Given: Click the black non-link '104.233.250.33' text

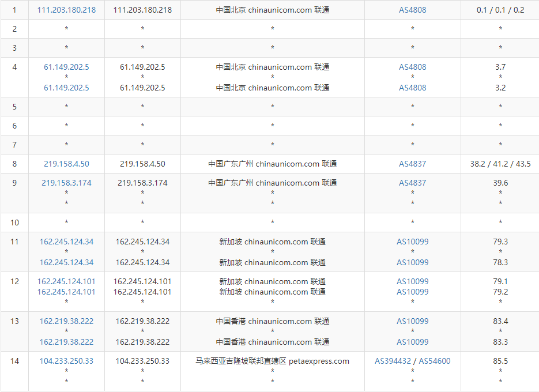Looking at the screenshot, I should pos(142,361).
